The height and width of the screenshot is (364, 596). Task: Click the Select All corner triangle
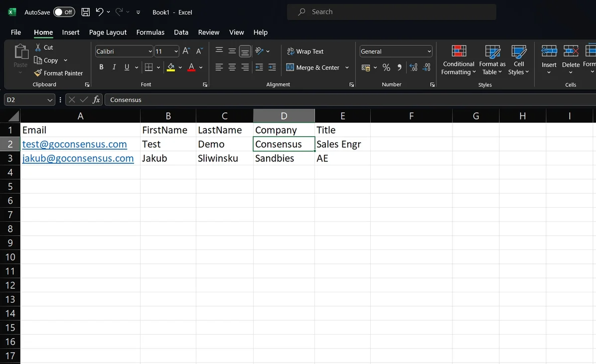pyautogui.click(x=13, y=116)
